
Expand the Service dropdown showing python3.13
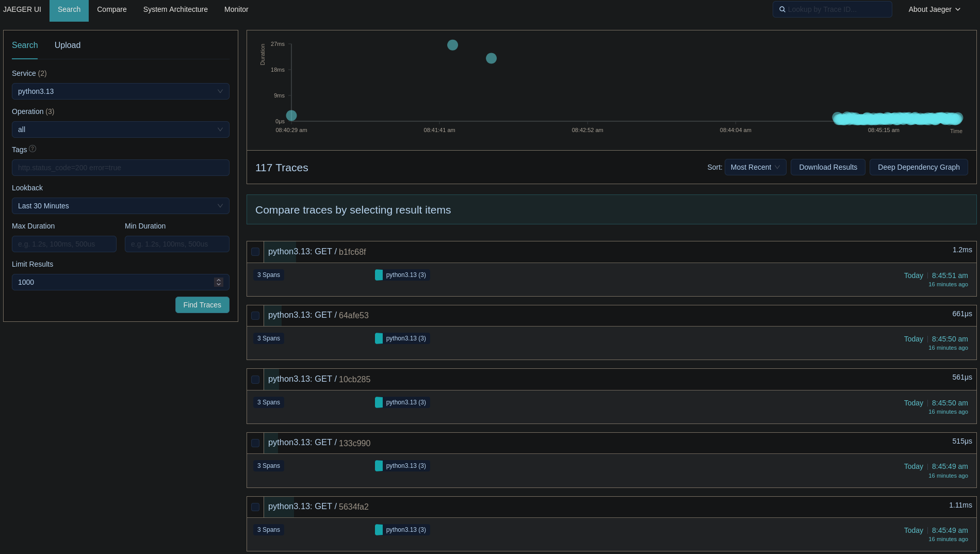tap(120, 91)
